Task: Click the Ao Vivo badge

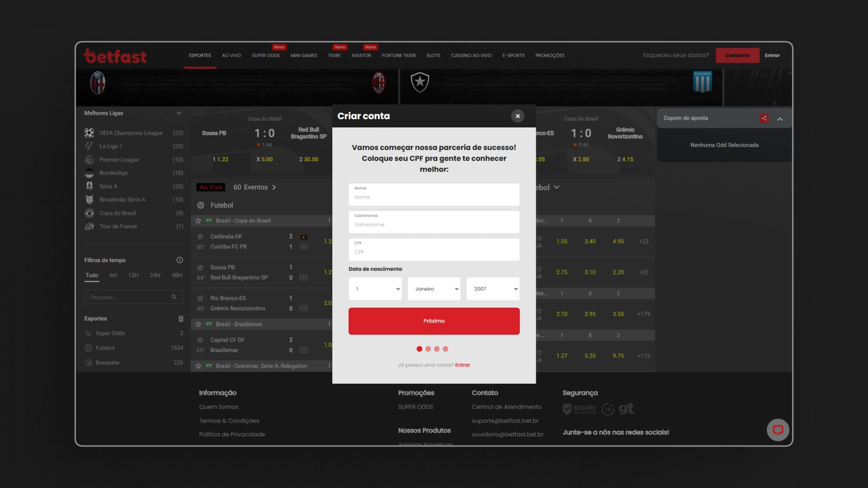Action: (211, 187)
